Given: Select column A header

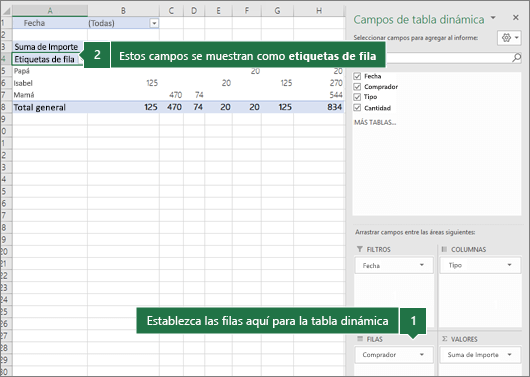Looking at the screenshot, I should click(50, 11).
